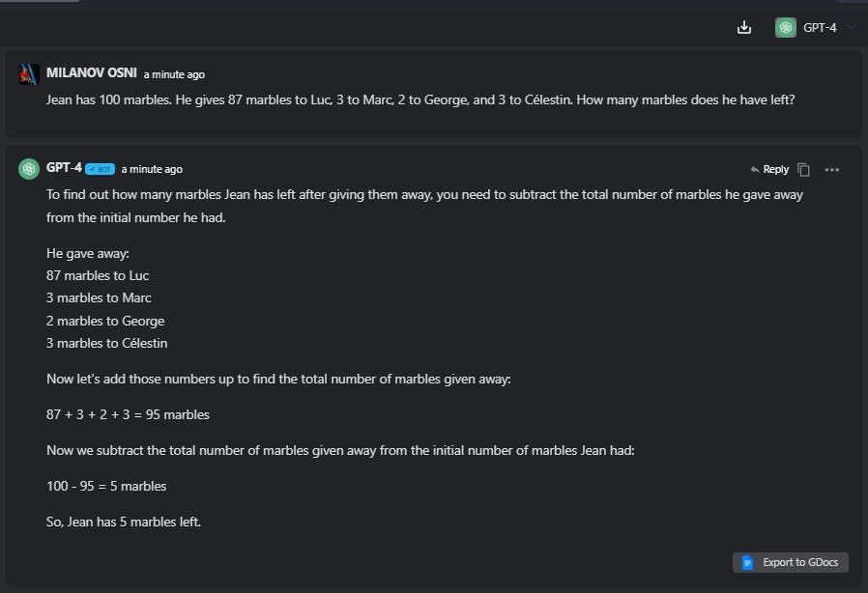Expand the GPT-4 model selector chevron
The width and height of the screenshot is (868, 593).
coord(852,27)
